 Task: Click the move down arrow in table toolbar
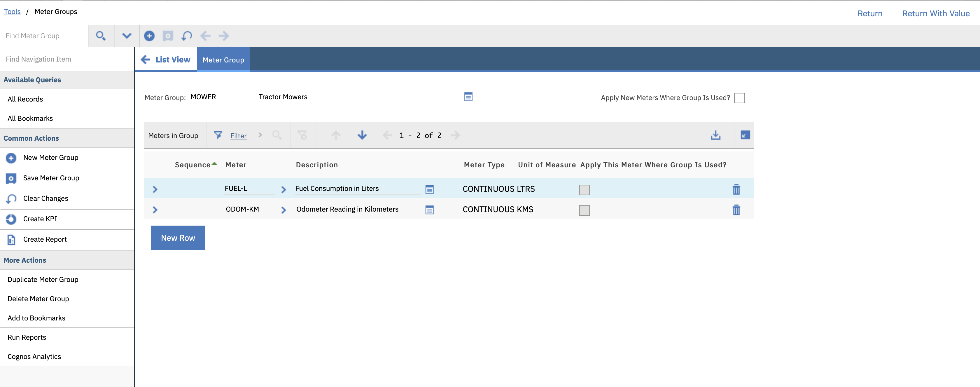point(362,135)
